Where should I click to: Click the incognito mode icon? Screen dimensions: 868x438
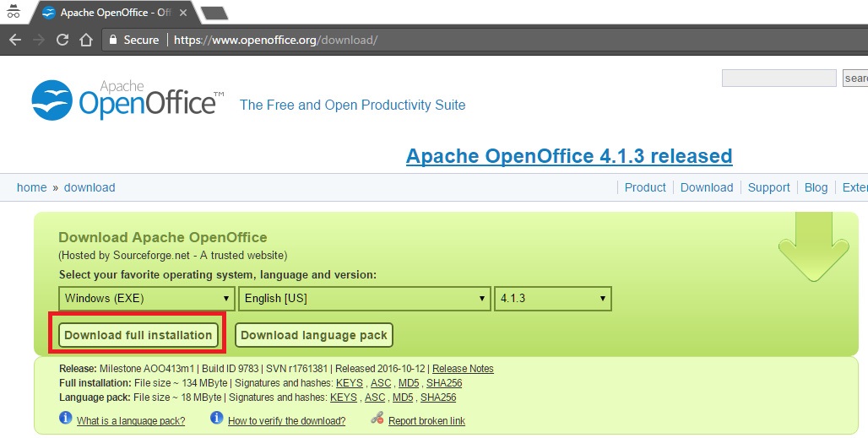14,12
